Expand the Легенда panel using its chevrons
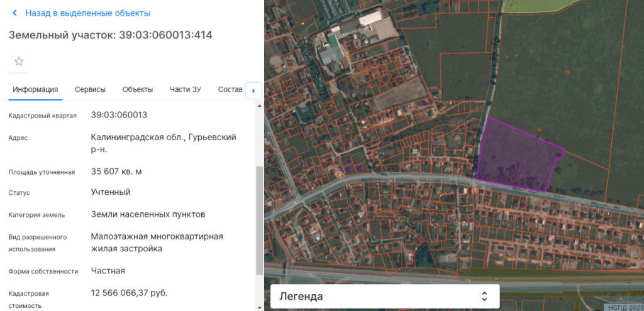 coord(484,296)
